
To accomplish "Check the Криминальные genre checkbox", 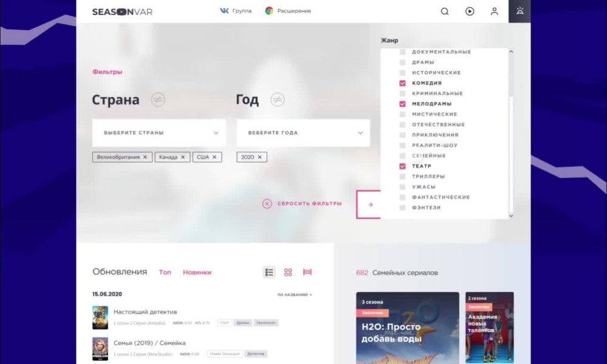I will 402,93.
